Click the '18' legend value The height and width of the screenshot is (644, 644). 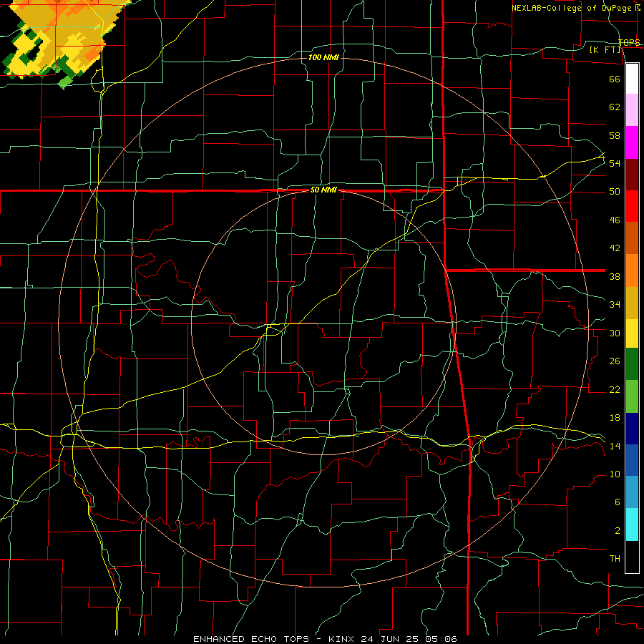coord(615,418)
